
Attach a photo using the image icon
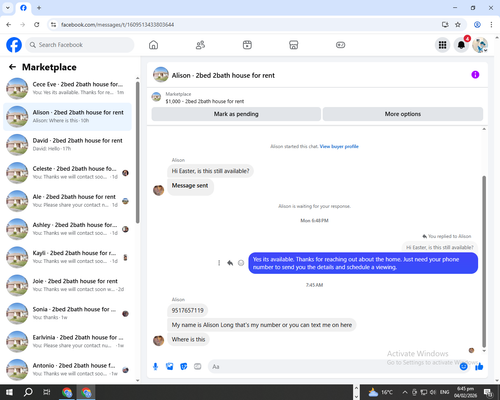[170, 367]
